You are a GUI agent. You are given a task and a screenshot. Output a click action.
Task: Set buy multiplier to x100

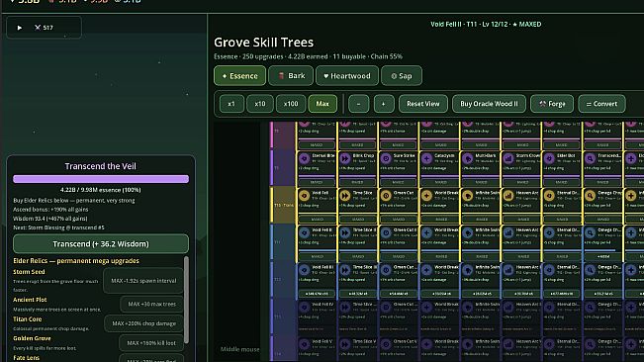291,104
